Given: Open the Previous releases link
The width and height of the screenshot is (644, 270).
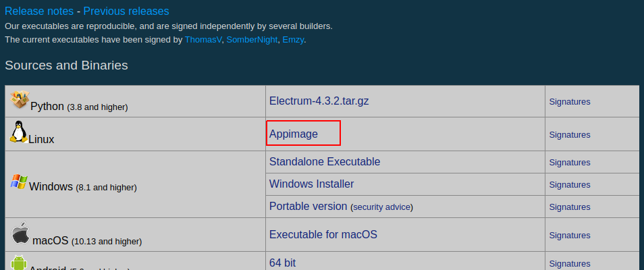Looking at the screenshot, I should [126, 11].
